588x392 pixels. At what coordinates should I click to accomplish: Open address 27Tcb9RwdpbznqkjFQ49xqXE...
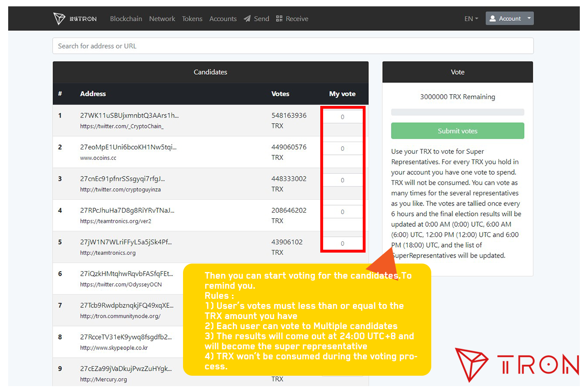pos(127,306)
